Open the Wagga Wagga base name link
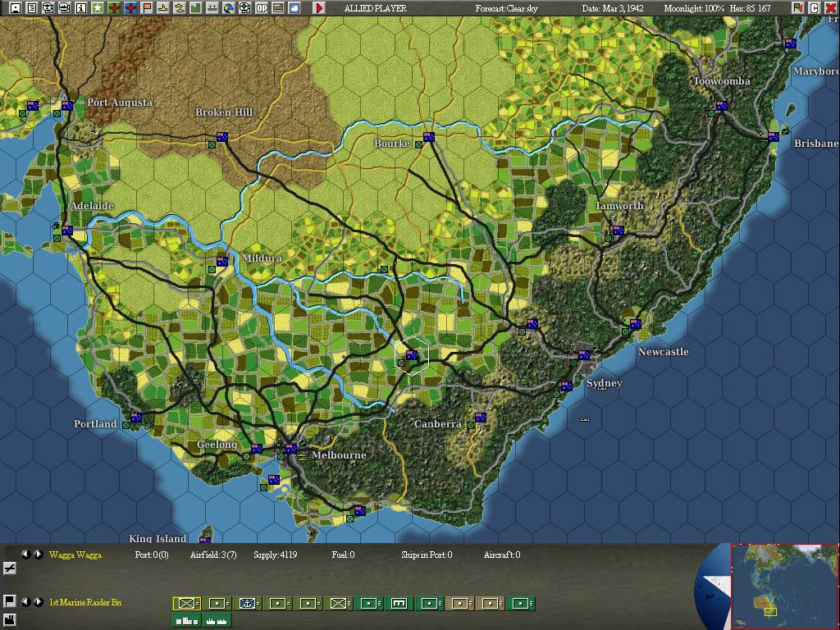 75,555
